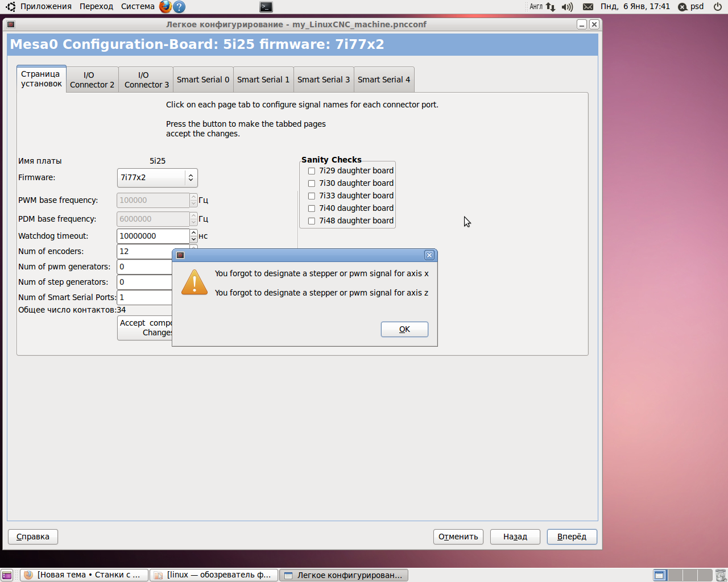Increase the Watchdog timeout with the up arrow
728x582 pixels.
click(194, 232)
